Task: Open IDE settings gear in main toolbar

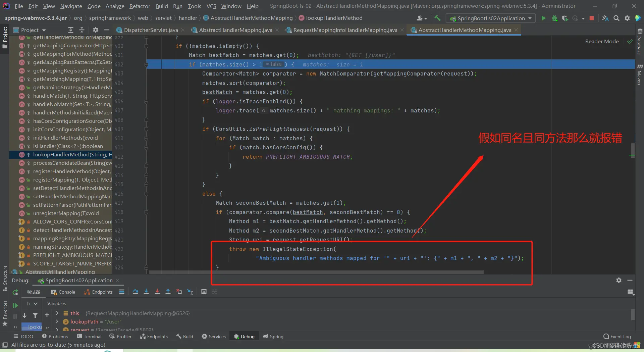Action: (627, 18)
